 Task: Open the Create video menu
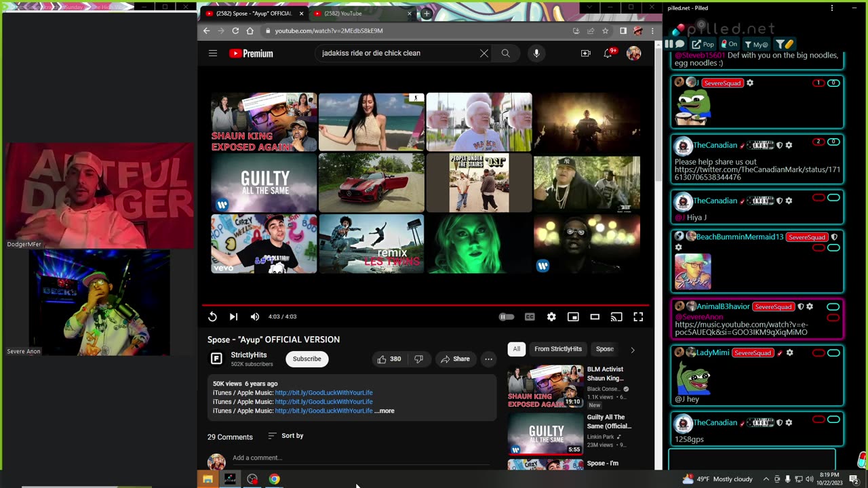586,53
